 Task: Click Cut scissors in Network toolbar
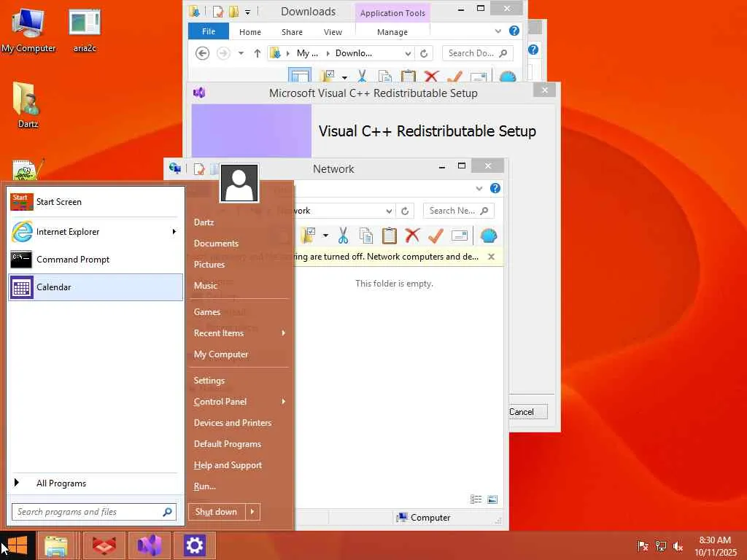(x=343, y=236)
